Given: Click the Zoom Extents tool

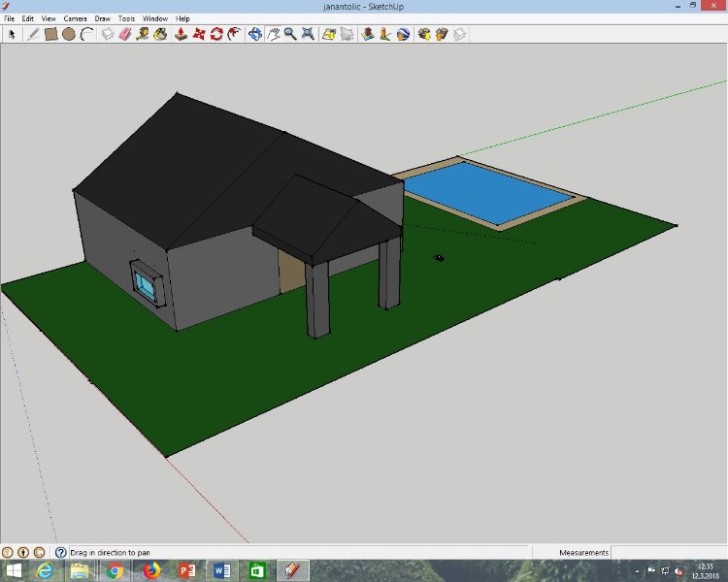Looking at the screenshot, I should 308,34.
